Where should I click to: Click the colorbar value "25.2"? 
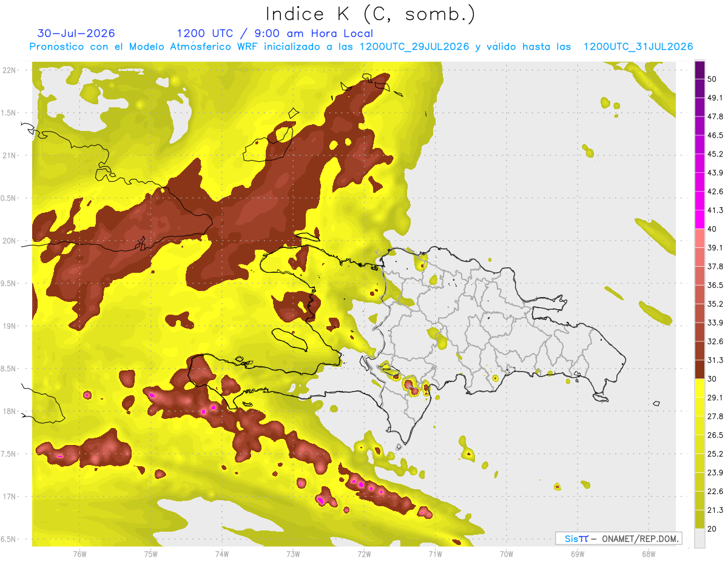[715, 453]
